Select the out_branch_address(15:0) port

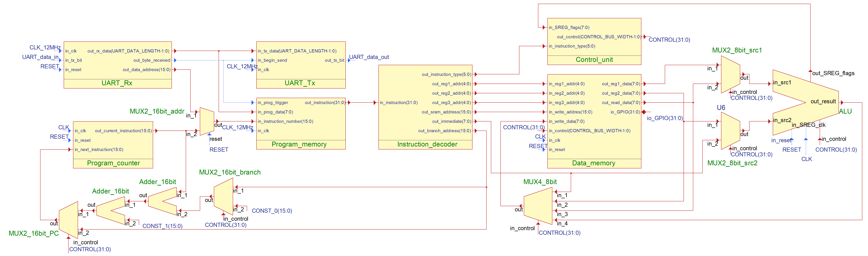tap(444, 131)
